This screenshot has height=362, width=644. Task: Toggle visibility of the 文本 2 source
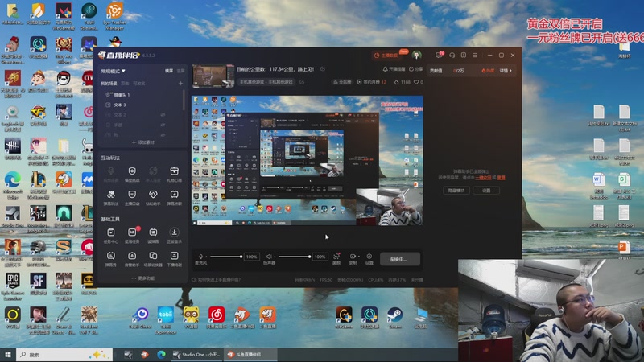pyautogui.click(x=163, y=115)
